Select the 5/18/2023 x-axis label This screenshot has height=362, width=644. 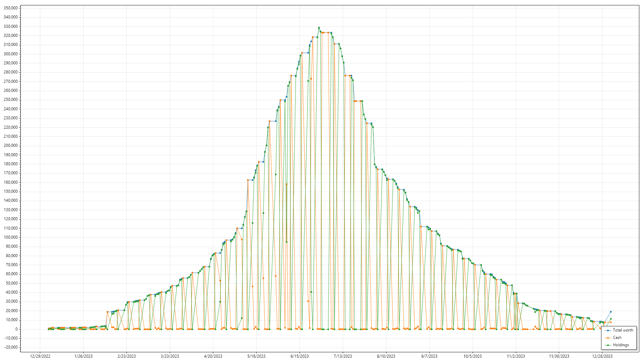(x=257, y=356)
